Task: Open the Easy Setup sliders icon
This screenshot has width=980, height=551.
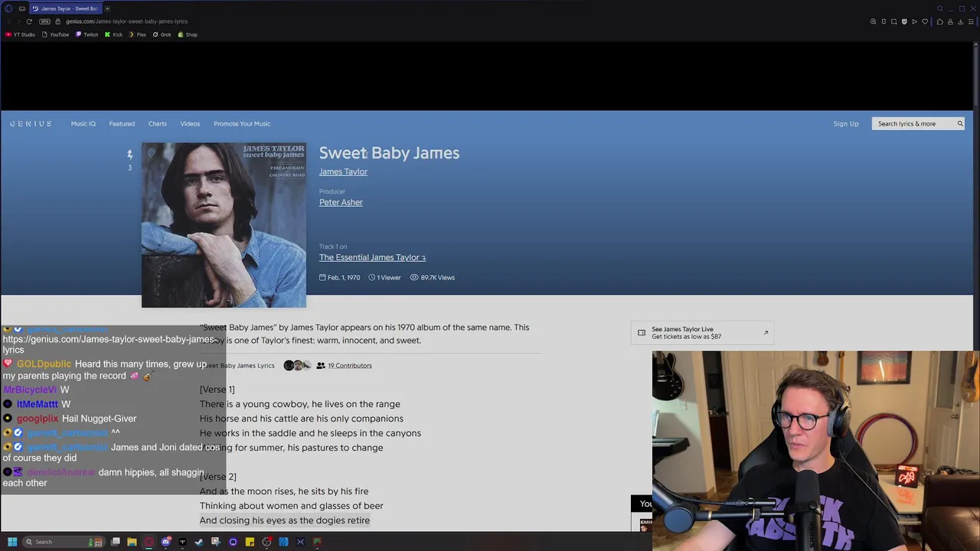Action: point(971,21)
